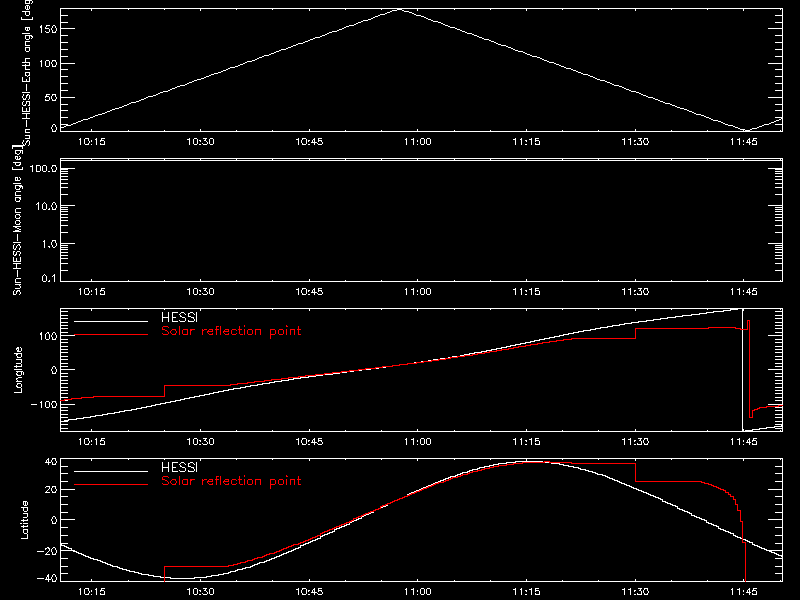The width and height of the screenshot is (800, 600).
Task: Pick white HESSI legend line in Longitude plot
Action: (111, 321)
